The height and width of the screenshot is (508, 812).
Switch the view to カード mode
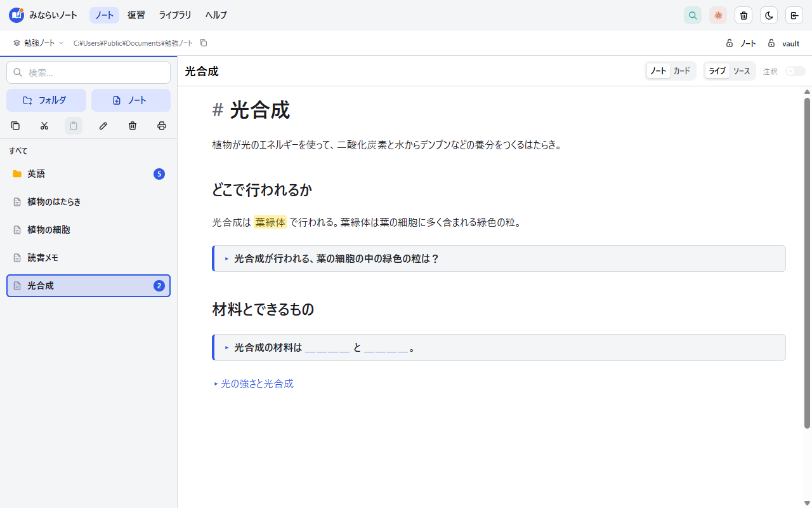tap(682, 71)
